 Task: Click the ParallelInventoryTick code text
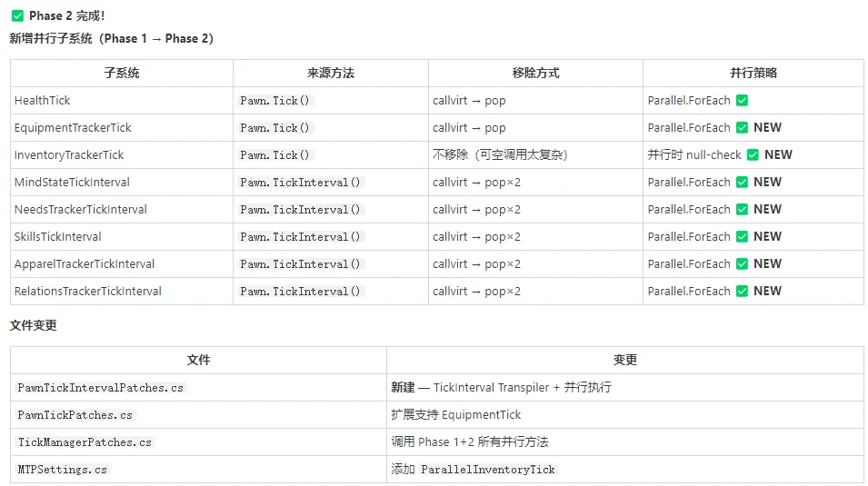point(488,470)
